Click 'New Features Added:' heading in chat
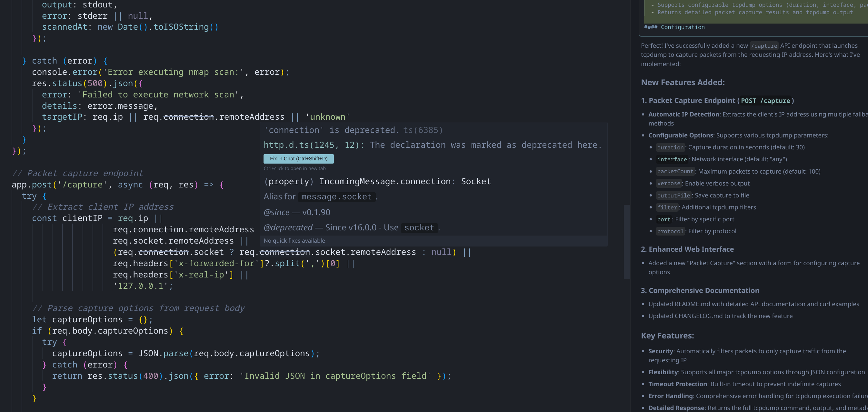 pos(683,83)
